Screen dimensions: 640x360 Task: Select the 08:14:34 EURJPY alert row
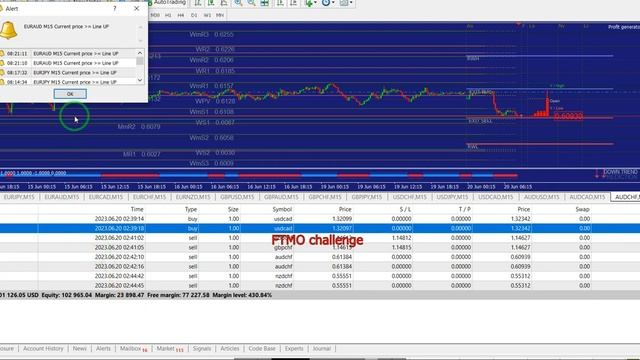68,82
